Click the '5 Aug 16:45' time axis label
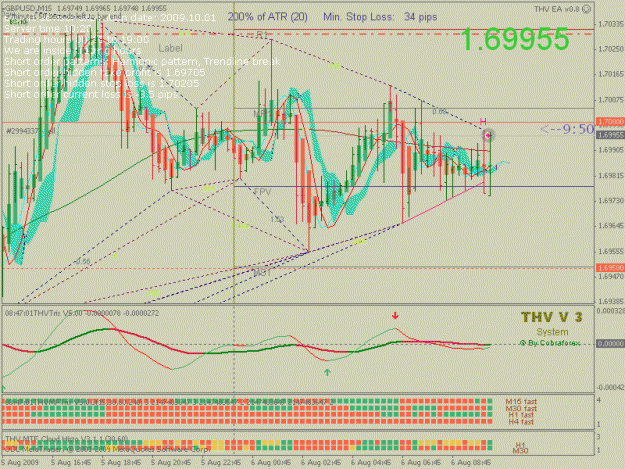 (x=71, y=463)
